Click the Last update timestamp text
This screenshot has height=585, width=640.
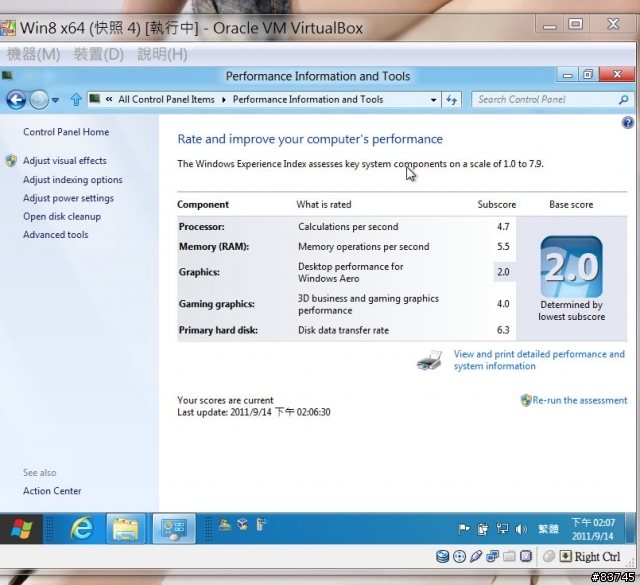pyautogui.click(x=253, y=412)
